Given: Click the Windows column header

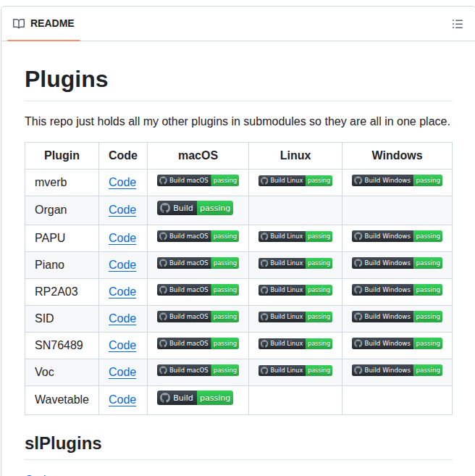Looking at the screenshot, I should [x=397, y=156].
